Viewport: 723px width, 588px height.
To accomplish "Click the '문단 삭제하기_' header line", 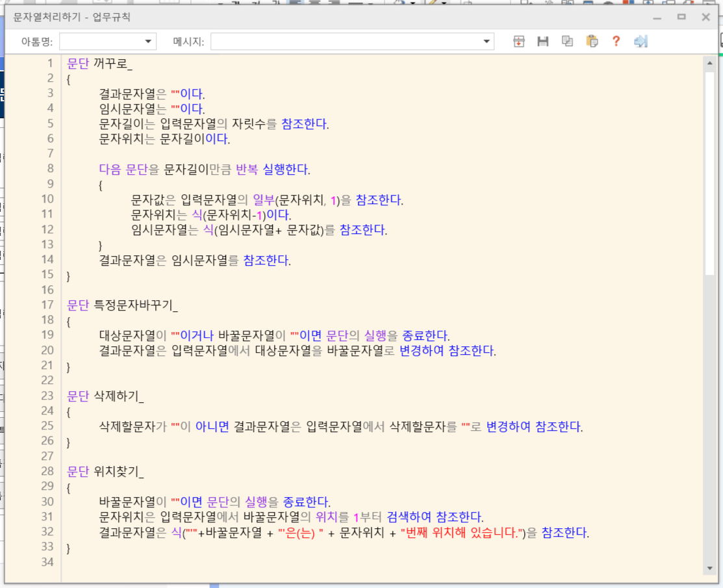I will click(x=105, y=396).
